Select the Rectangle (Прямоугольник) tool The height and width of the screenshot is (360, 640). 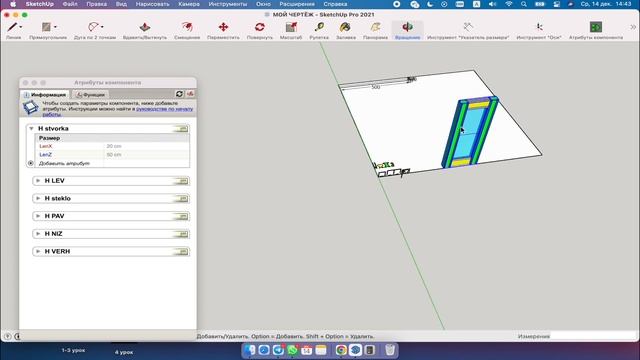click(x=46, y=27)
